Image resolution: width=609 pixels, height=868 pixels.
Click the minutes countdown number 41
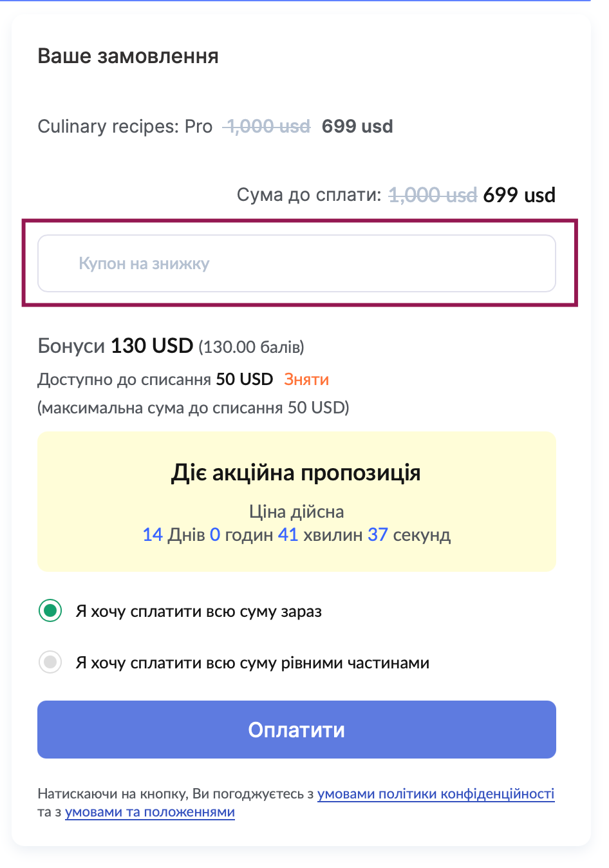(x=288, y=535)
